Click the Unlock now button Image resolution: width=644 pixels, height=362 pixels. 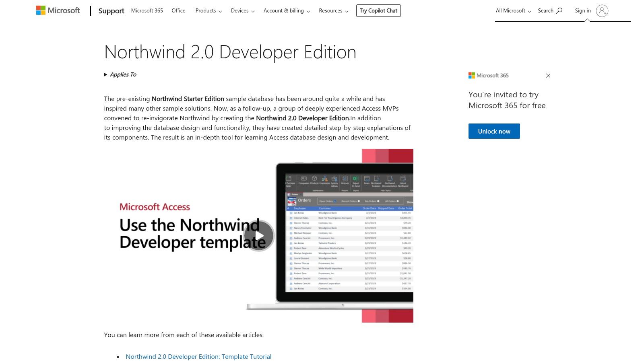pyautogui.click(x=494, y=131)
